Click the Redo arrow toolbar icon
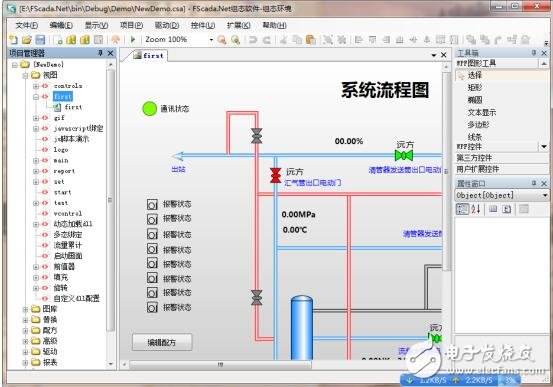The width and height of the screenshot is (553, 387). click(267, 40)
